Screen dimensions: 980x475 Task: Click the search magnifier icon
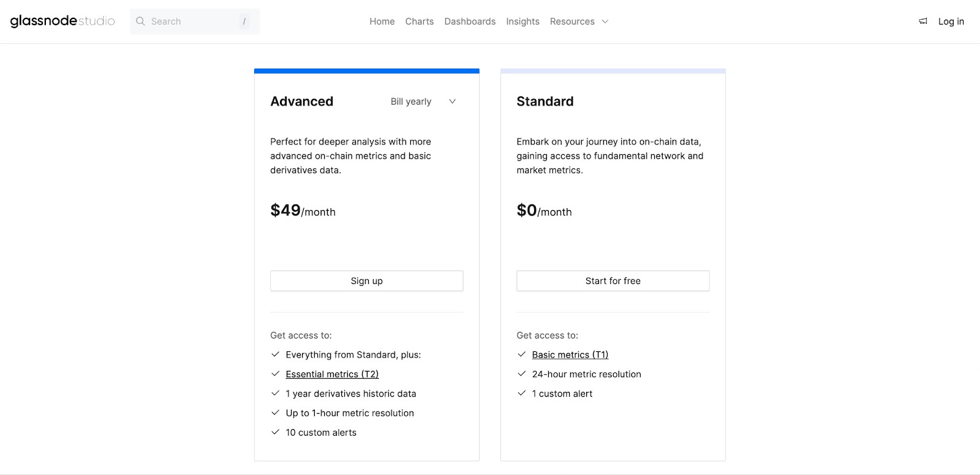coord(140,21)
